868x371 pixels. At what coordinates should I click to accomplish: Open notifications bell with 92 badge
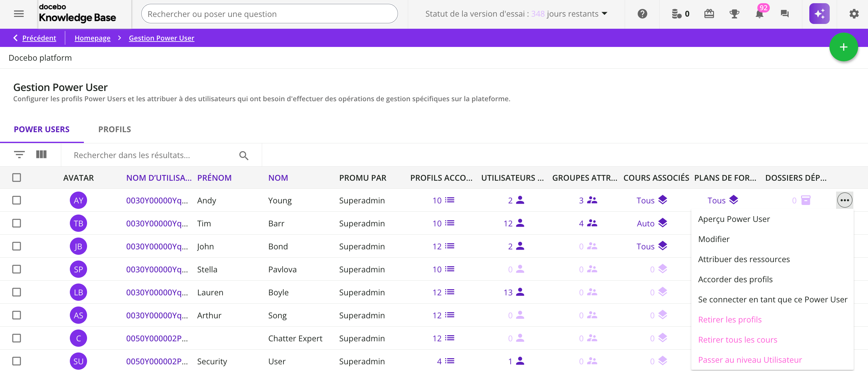pos(759,14)
